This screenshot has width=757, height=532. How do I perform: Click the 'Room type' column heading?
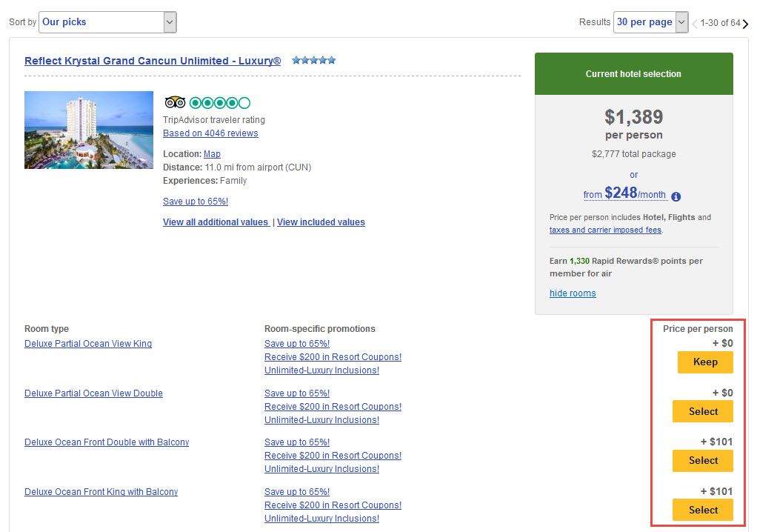click(x=47, y=329)
